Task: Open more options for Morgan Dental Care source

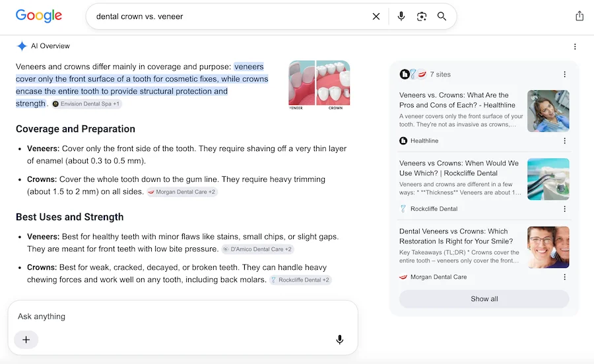Action: coord(564,277)
